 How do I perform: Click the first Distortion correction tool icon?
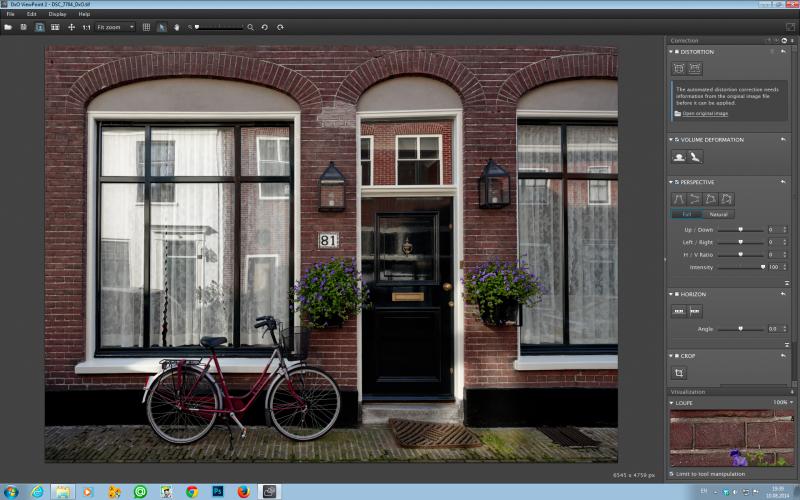[679, 68]
